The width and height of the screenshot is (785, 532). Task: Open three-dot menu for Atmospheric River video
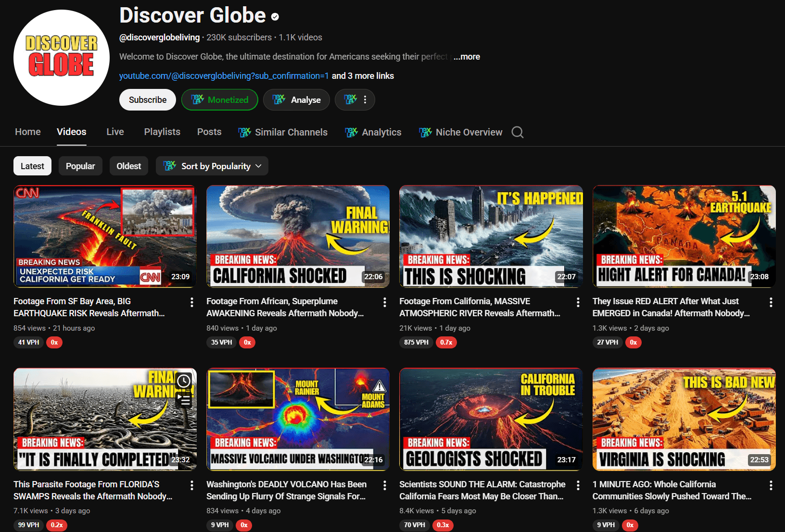[x=578, y=302]
